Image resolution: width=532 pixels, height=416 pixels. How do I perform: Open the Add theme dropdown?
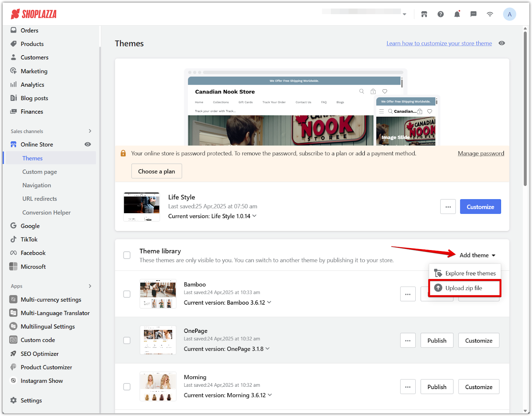click(477, 255)
